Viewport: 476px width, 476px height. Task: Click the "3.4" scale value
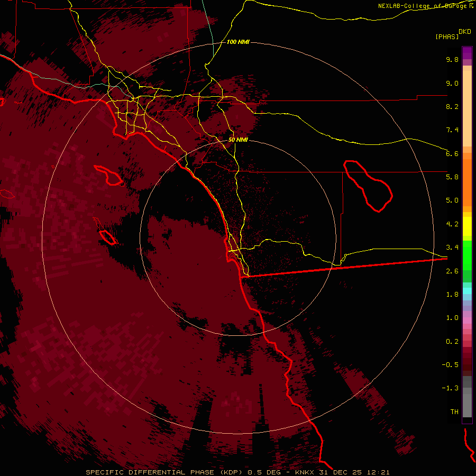(452, 248)
